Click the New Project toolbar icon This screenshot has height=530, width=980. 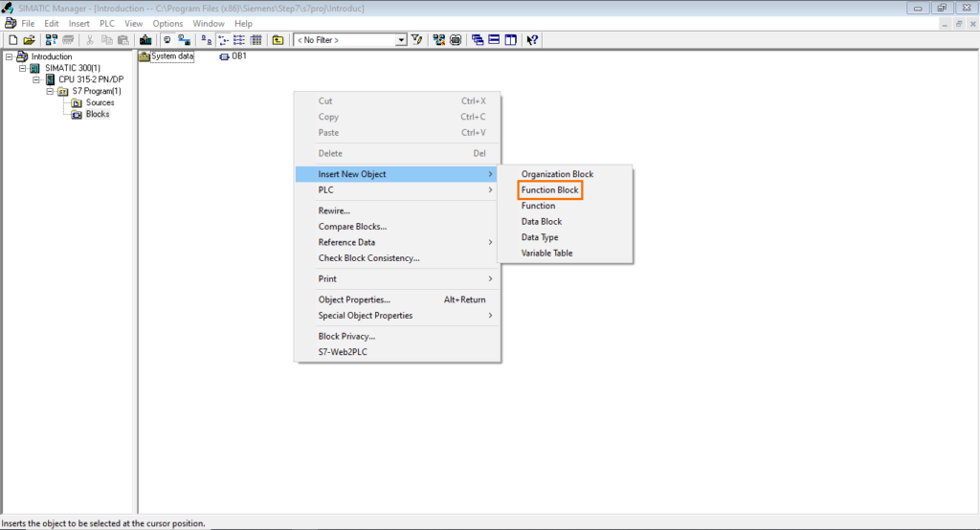[13, 40]
